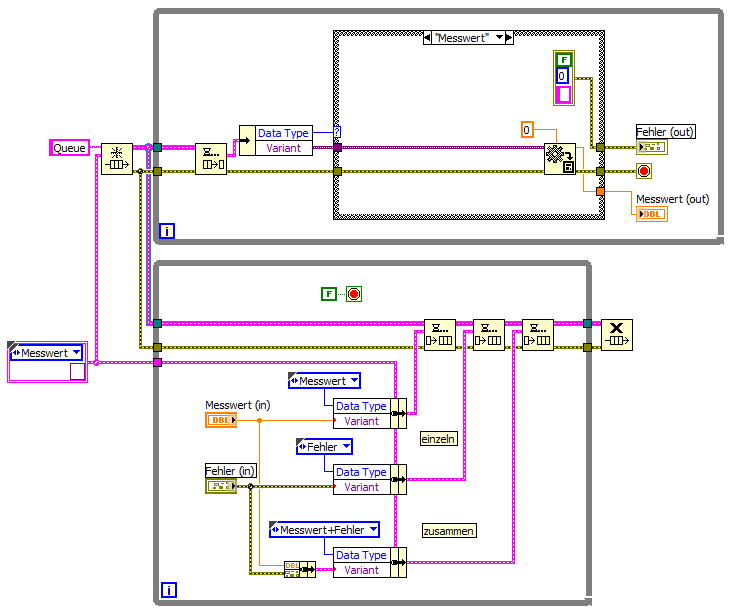Select Variant row wired from Messwert (in)

(361, 421)
